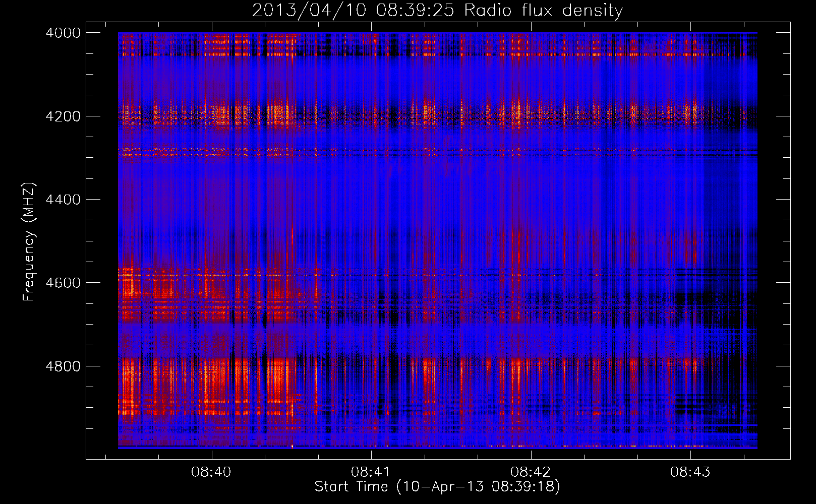
Task: Click the 'Frequency (MHZ)' y-axis label
Action: (x=29, y=242)
